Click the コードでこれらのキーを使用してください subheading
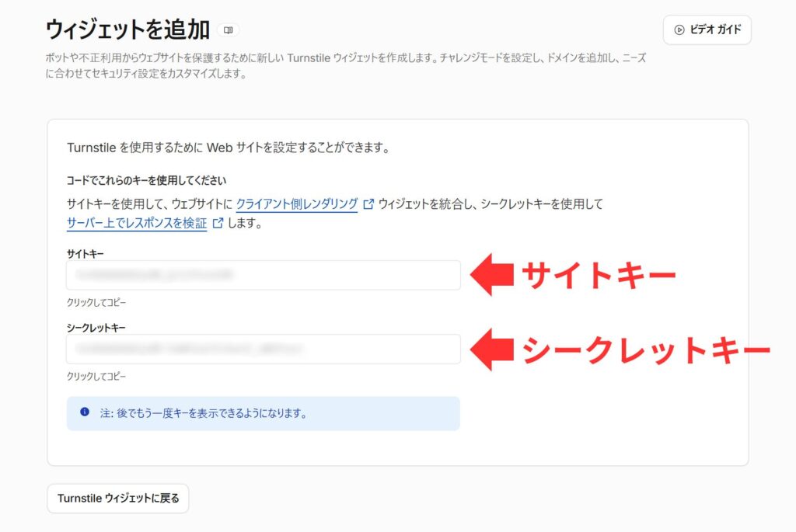Screen dimensions: 796x532 point(146,180)
